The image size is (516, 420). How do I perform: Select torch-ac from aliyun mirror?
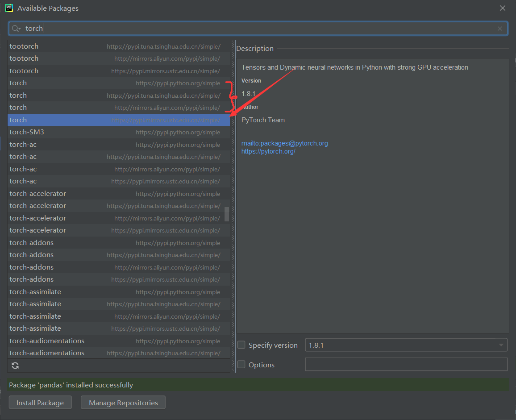click(118, 169)
